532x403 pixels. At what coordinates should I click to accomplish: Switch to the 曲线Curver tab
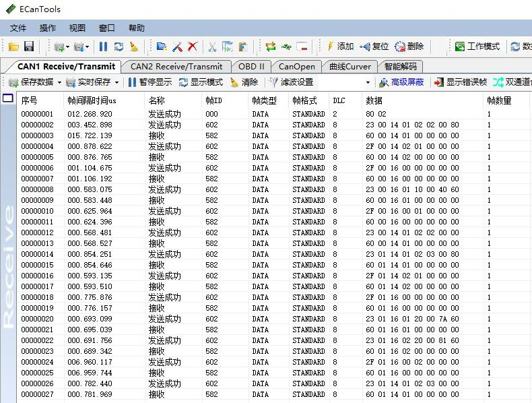350,66
